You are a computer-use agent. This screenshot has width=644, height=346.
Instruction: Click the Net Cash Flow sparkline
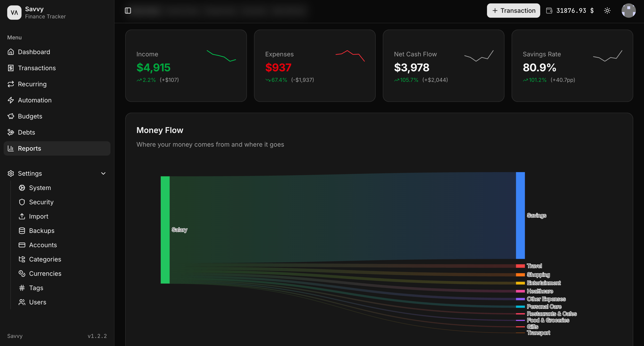pos(479,56)
